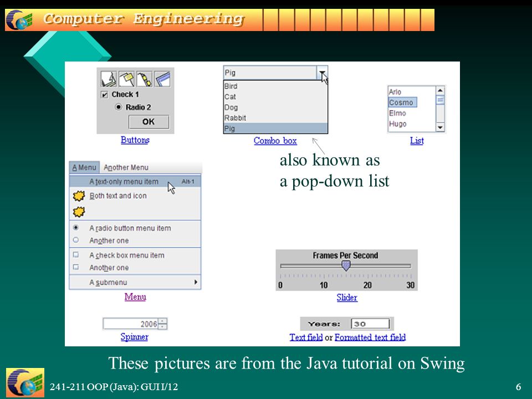Open the Combo box link

pyautogui.click(x=275, y=140)
